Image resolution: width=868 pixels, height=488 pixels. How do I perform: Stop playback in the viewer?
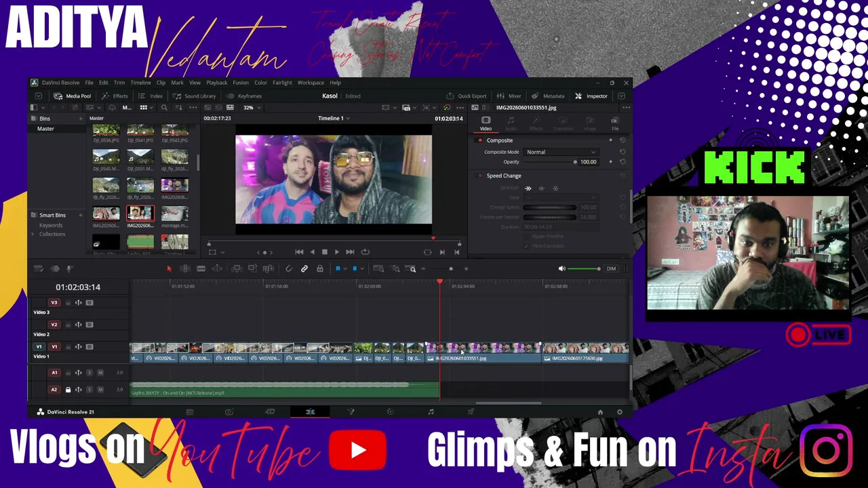(324, 252)
